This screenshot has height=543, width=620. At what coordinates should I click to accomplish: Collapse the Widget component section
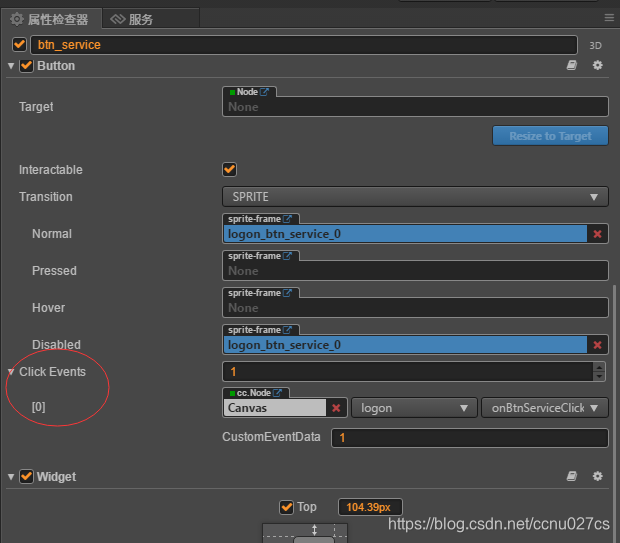(x=11, y=477)
